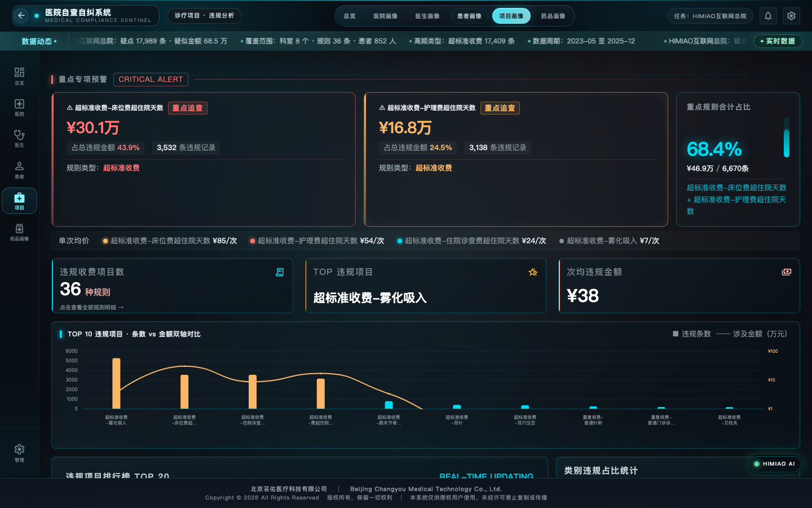Image resolution: width=812 pixels, height=508 pixels.
Task: Click the back arrow button
Action: point(21,16)
